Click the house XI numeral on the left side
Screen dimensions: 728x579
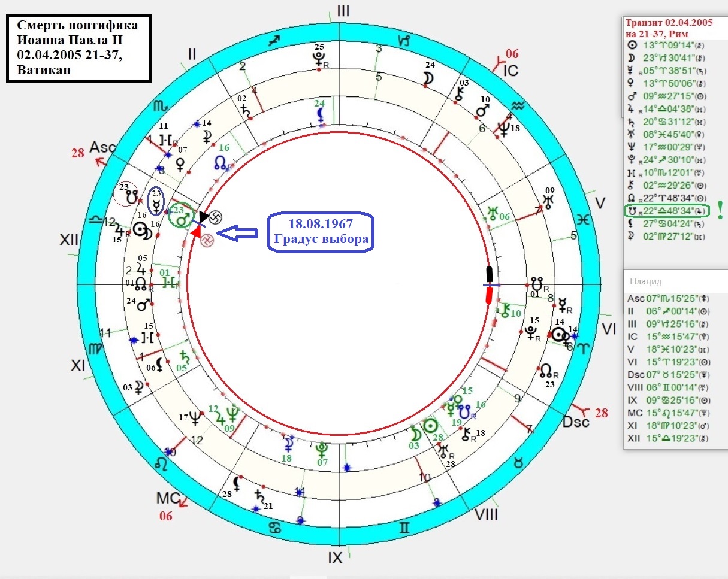78,365
